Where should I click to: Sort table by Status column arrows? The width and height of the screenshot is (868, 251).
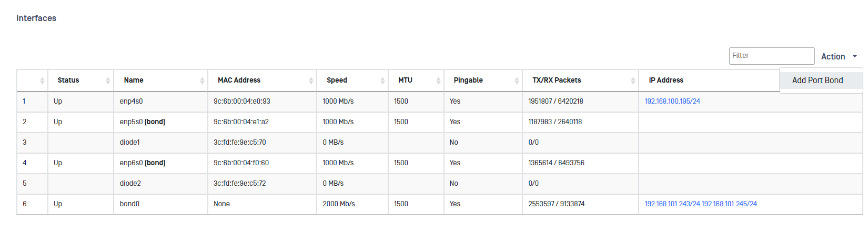pos(108,81)
